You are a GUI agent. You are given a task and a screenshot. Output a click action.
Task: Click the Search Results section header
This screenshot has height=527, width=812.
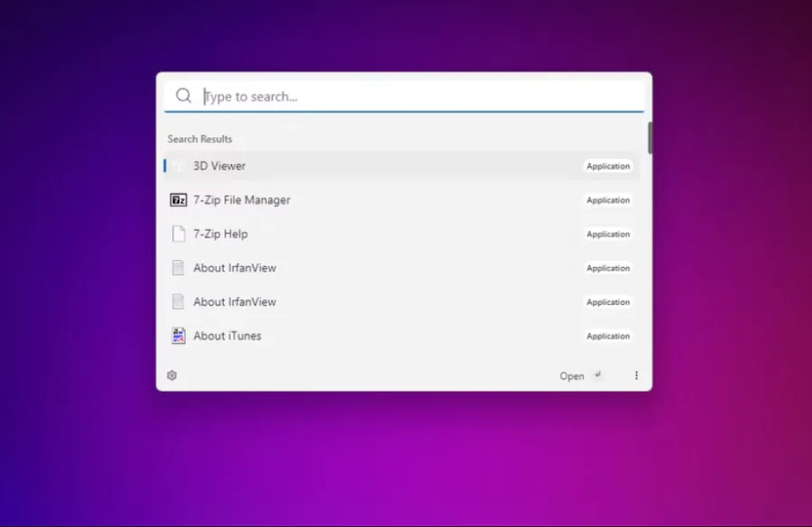(199, 139)
